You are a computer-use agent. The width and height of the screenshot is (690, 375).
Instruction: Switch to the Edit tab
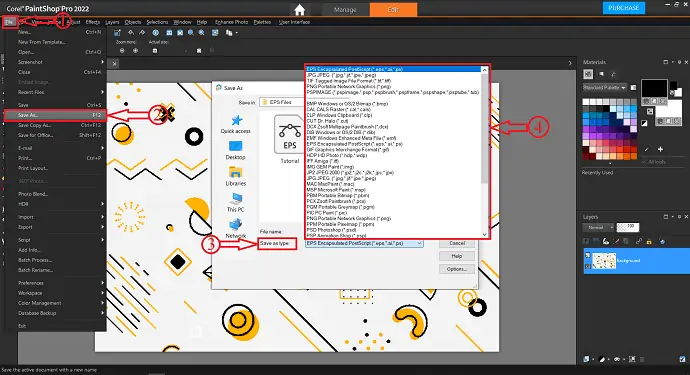393,10
